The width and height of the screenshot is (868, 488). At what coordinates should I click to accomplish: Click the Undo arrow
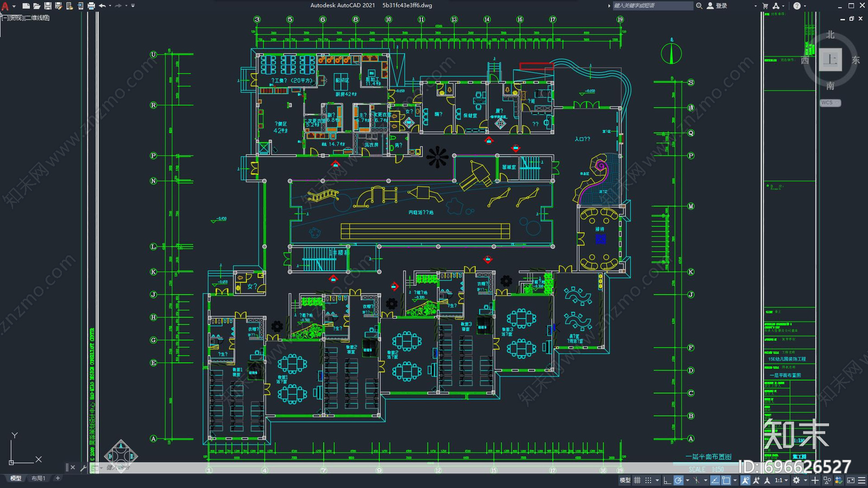[102, 6]
